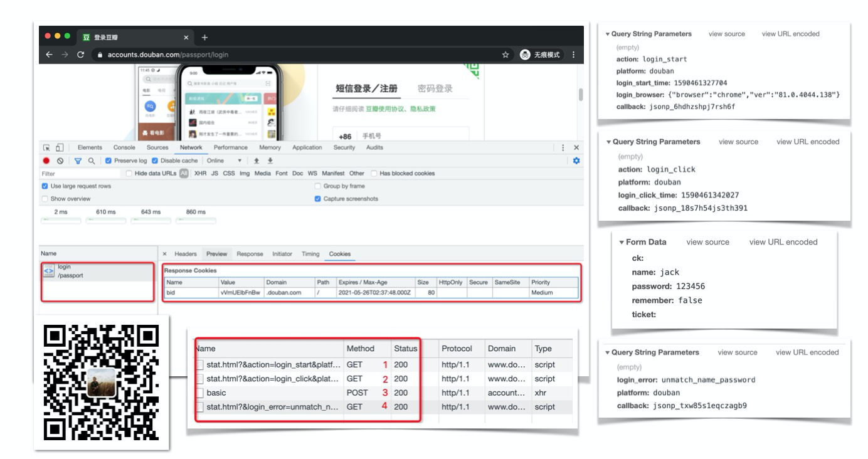Open the Timing tab in details

(x=310, y=254)
